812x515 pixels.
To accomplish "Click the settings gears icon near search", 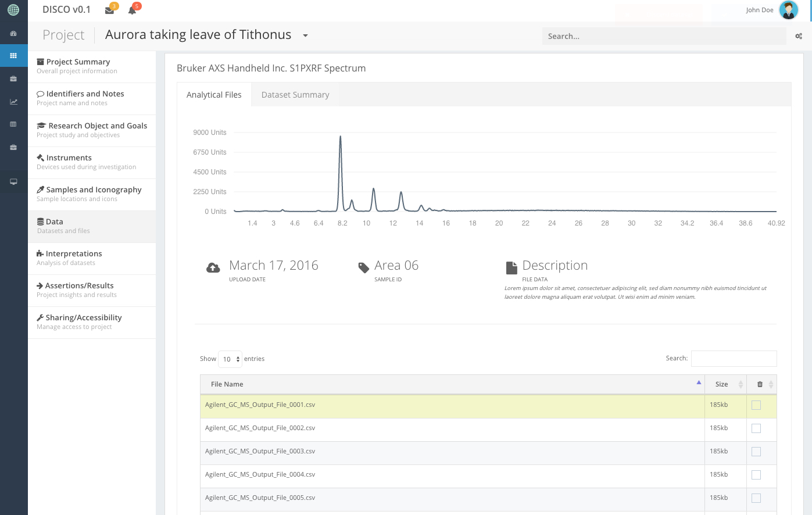I will click(x=799, y=36).
